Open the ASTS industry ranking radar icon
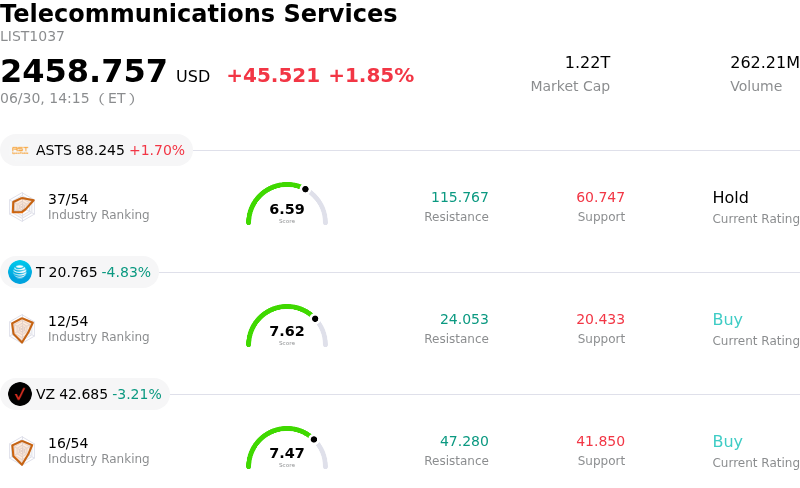Image resolution: width=800 pixels, height=488 pixels. click(x=22, y=207)
